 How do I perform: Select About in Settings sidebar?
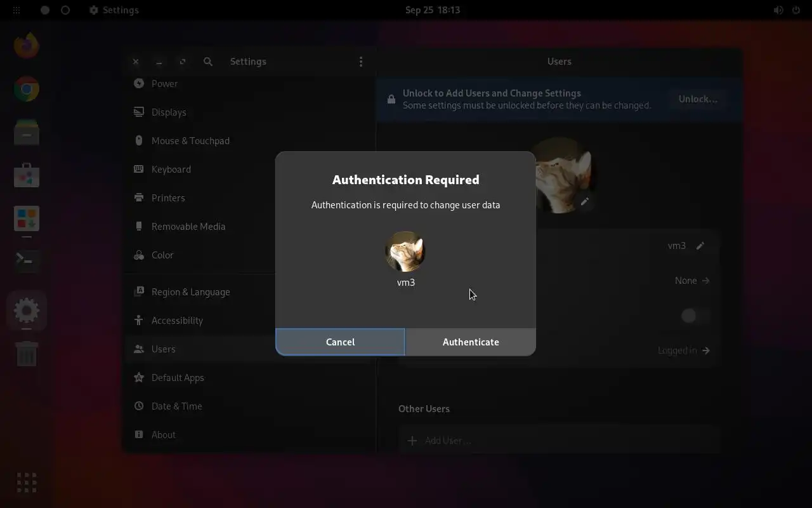[x=249, y=435]
